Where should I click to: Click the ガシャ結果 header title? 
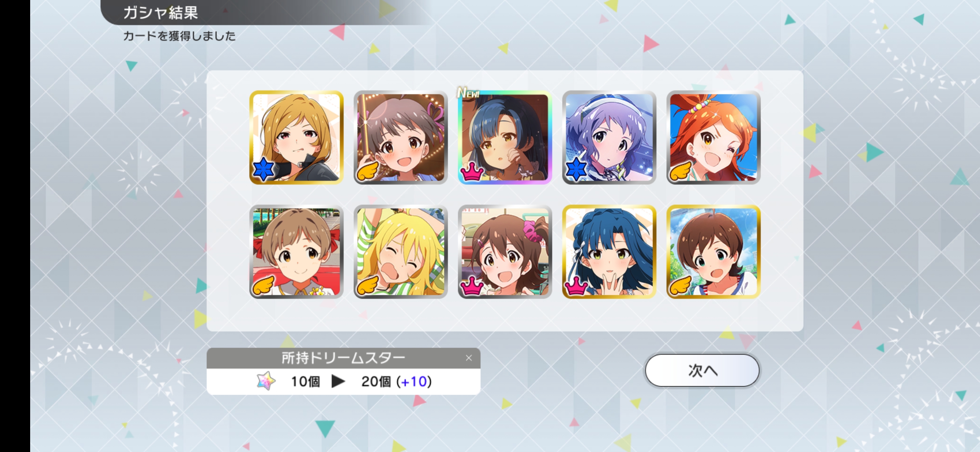(x=160, y=13)
